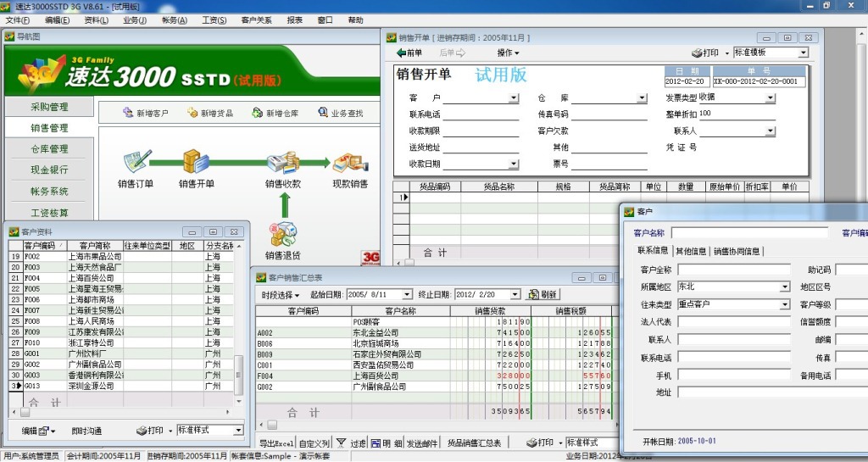Click 打印 printer icon in 销售开单 window

tap(697, 53)
